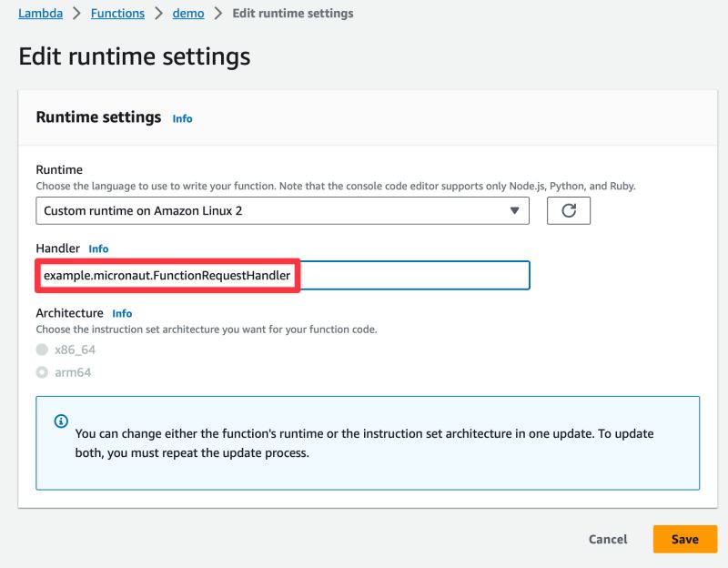Image resolution: width=728 pixels, height=568 pixels.
Task: Click the info circle icon in the alert box
Action: pos(60,421)
